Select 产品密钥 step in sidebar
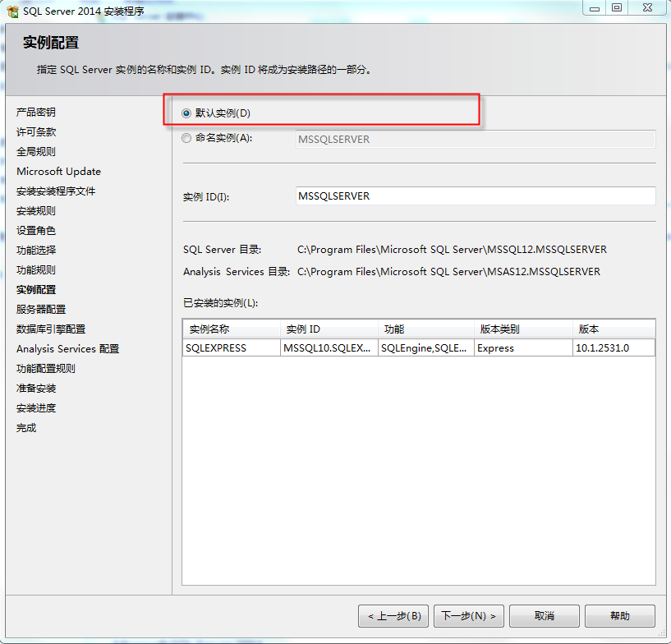Screen dimensions: 671x644 coord(36,112)
